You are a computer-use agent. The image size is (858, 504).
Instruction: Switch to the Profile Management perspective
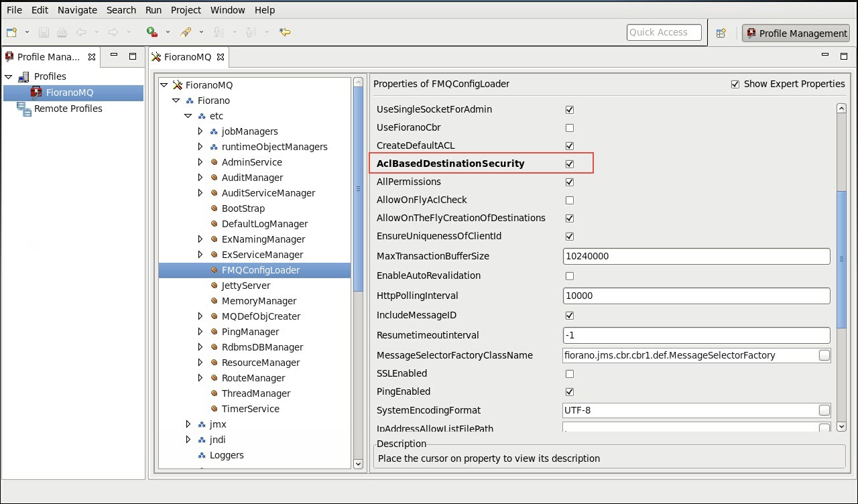tap(796, 33)
